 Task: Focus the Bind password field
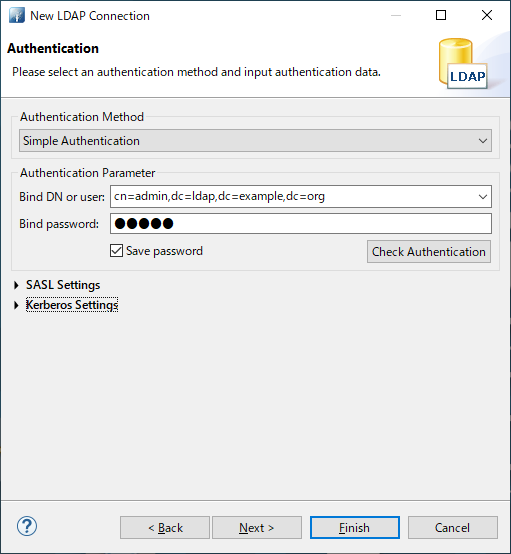click(301, 224)
